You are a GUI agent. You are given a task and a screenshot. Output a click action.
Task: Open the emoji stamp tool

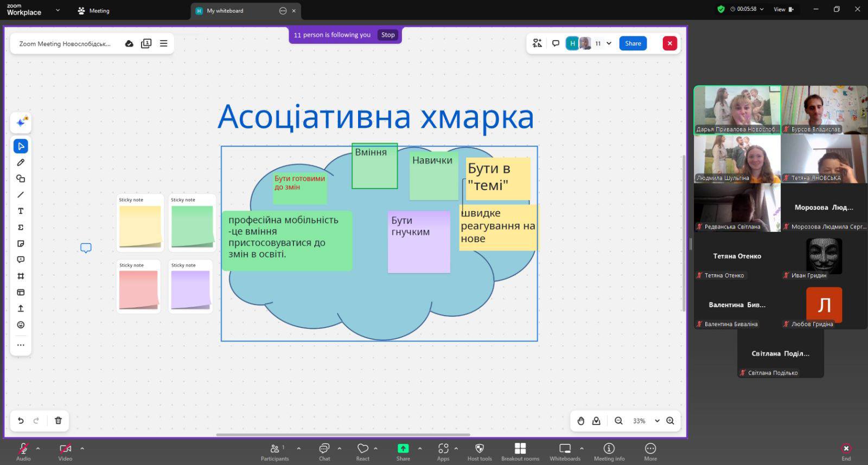pos(21,325)
